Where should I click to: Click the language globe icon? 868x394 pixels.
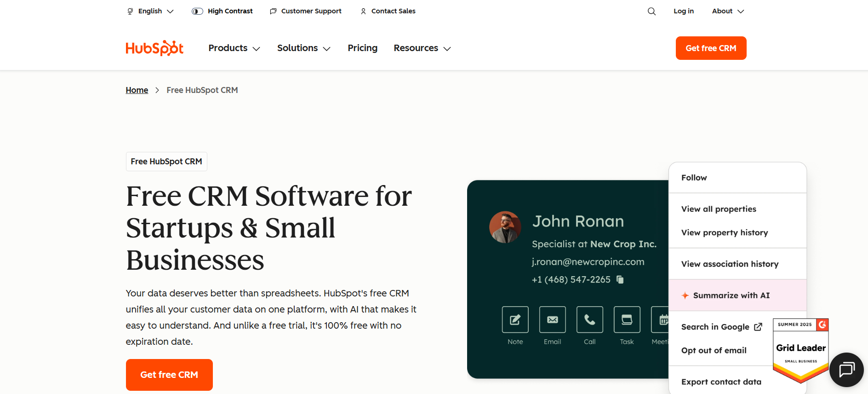(x=130, y=11)
